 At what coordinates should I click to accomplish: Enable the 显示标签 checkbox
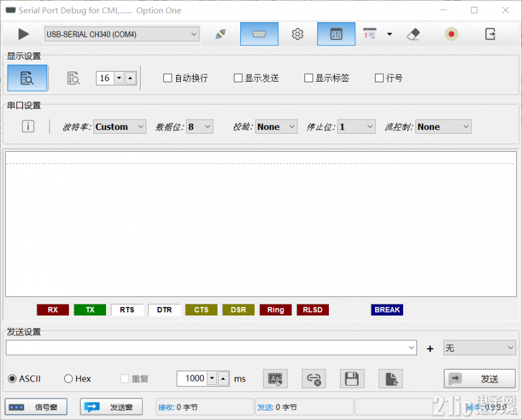point(309,78)
